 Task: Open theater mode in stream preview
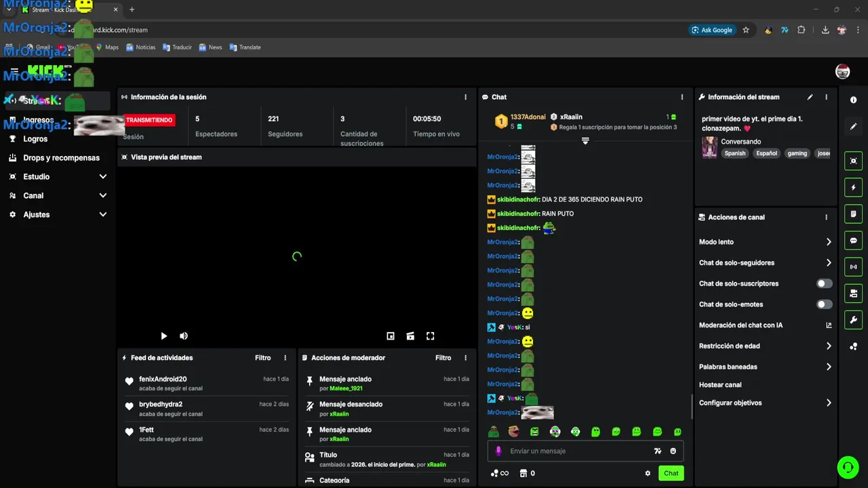pos(410,336)
